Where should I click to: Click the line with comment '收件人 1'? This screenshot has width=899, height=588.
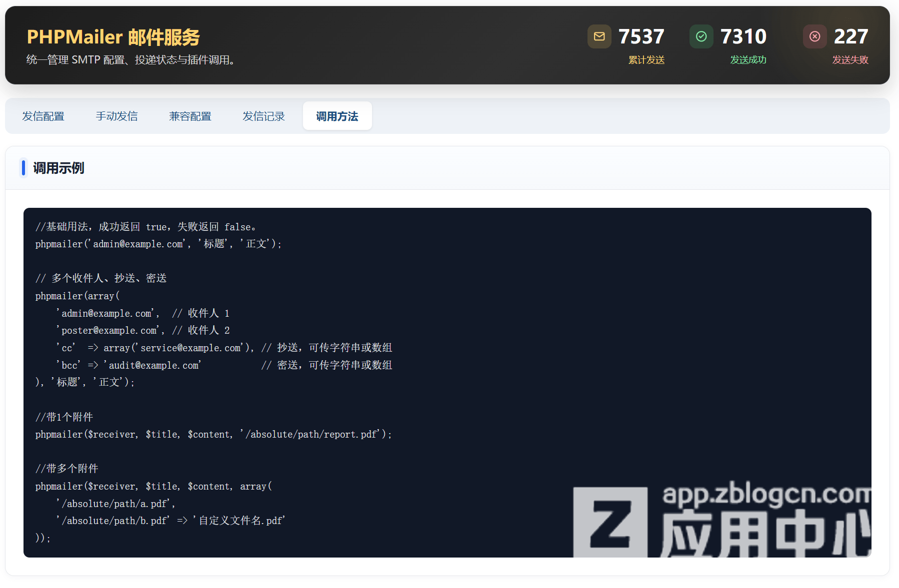(143, 313)
